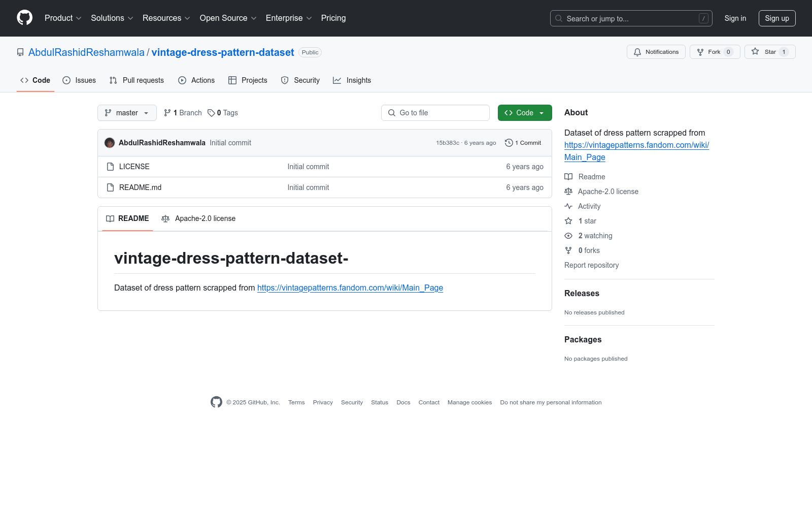
Task: Switch to the Apache-2.0 license tab
Action: click(x=198, y=218)
